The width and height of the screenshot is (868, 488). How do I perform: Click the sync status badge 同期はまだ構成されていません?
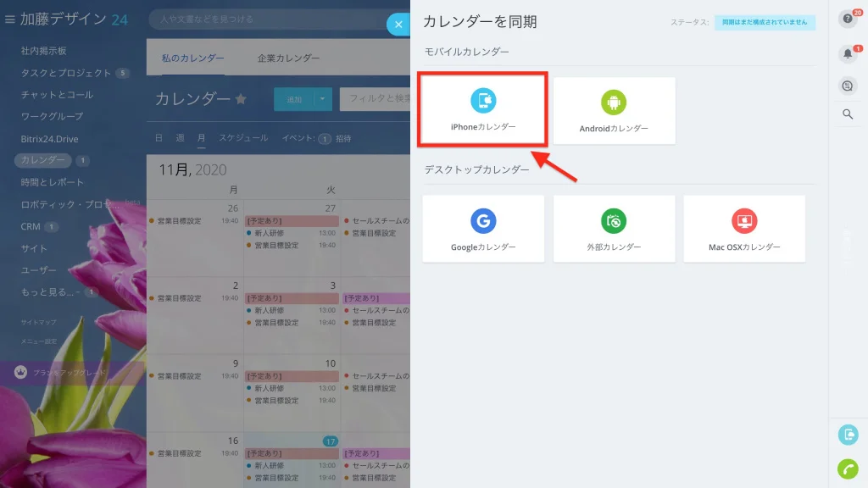click(765, 22)
